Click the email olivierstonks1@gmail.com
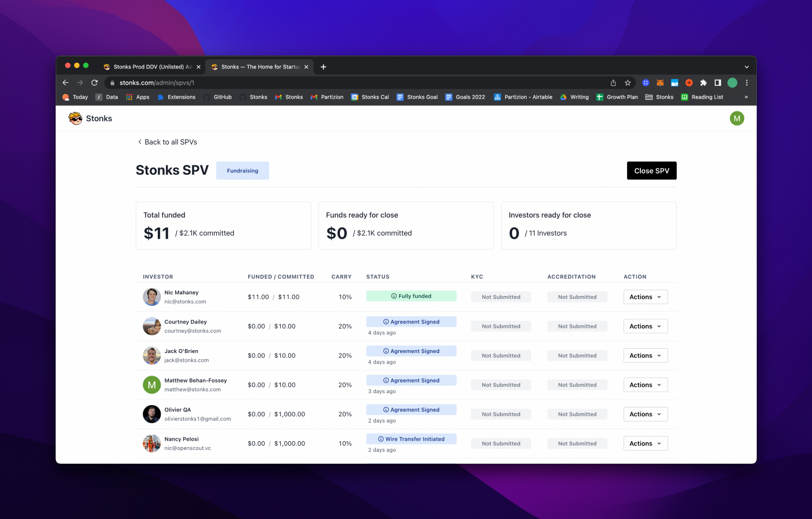This screenshot has height=519, width=812. 197,419
